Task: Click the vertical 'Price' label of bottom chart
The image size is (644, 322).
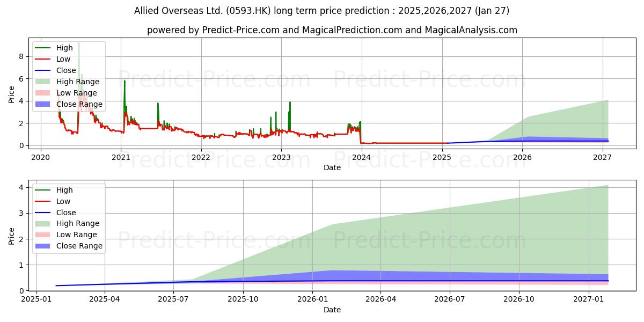Action: point(11,236)
